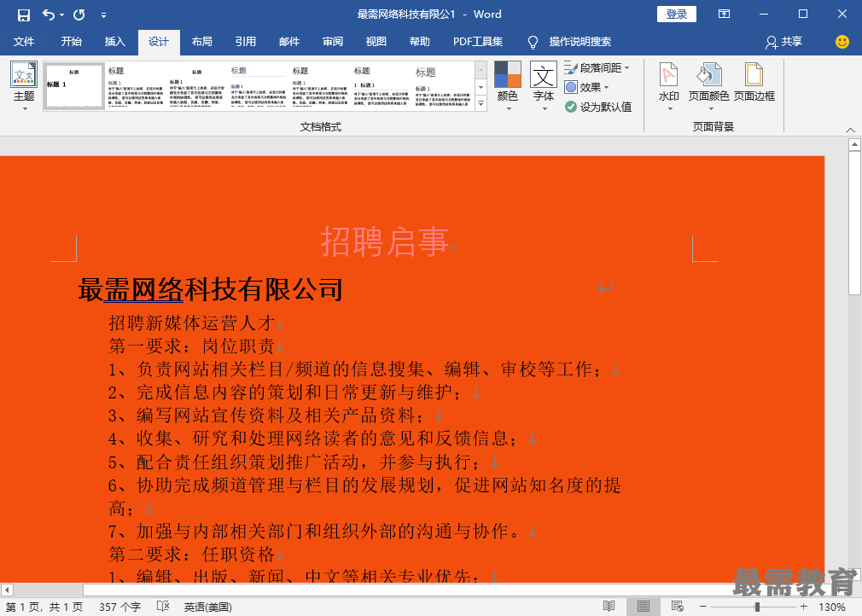
Task: Switch to the 引用 tab
Action: click(x=245, y=42)
